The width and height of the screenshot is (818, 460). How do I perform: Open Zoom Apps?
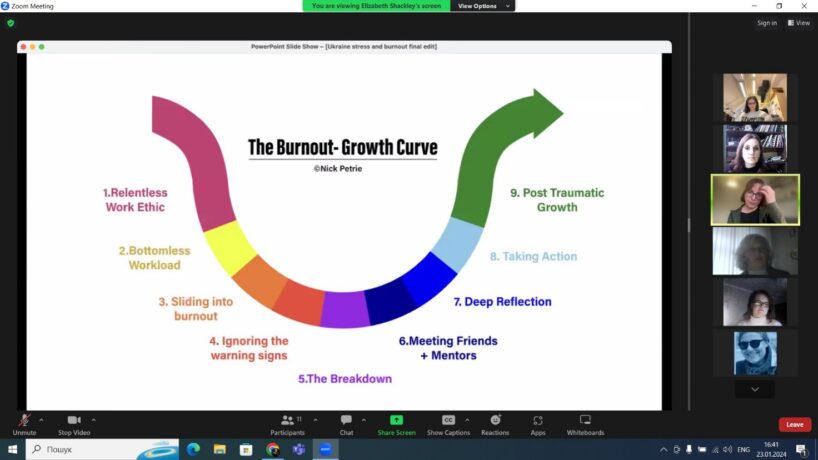coord(538,422)
